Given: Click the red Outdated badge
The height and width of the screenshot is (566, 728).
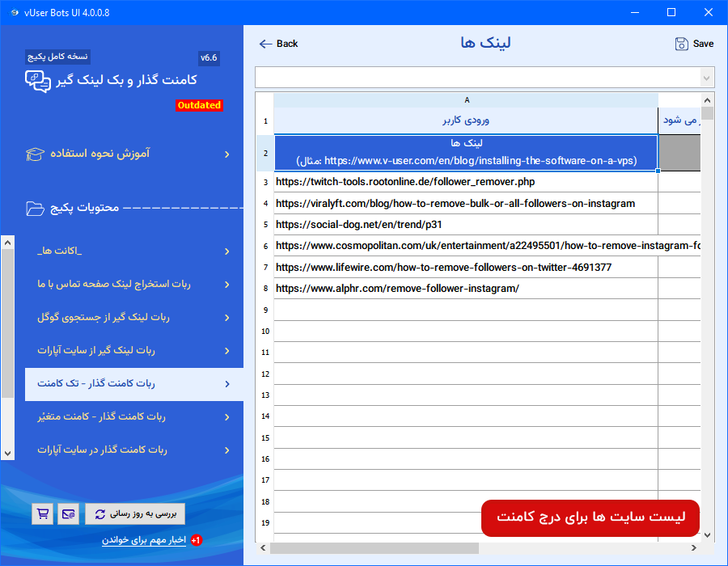Looking at the screenshot, I should coord(199,105).
